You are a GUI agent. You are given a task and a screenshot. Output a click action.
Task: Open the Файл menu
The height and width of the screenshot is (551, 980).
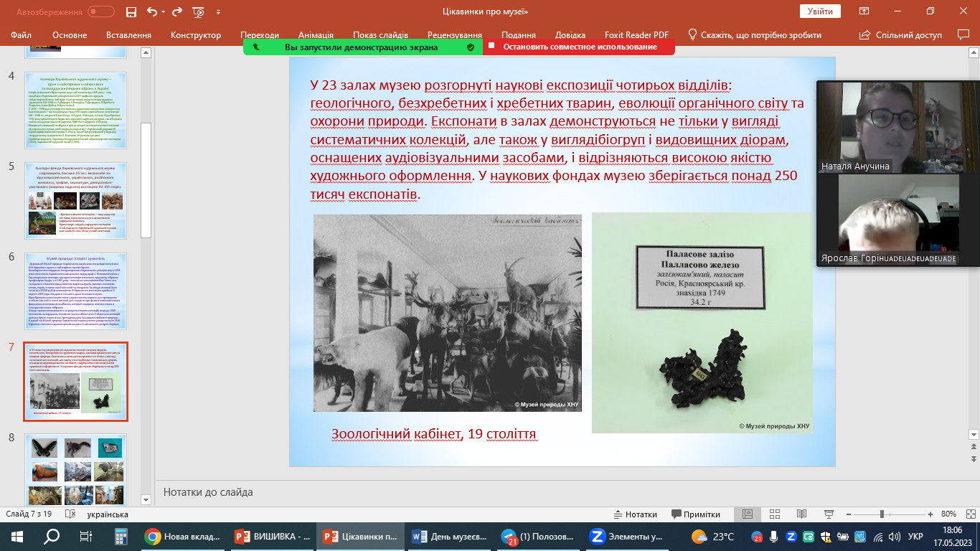point(22,35)
